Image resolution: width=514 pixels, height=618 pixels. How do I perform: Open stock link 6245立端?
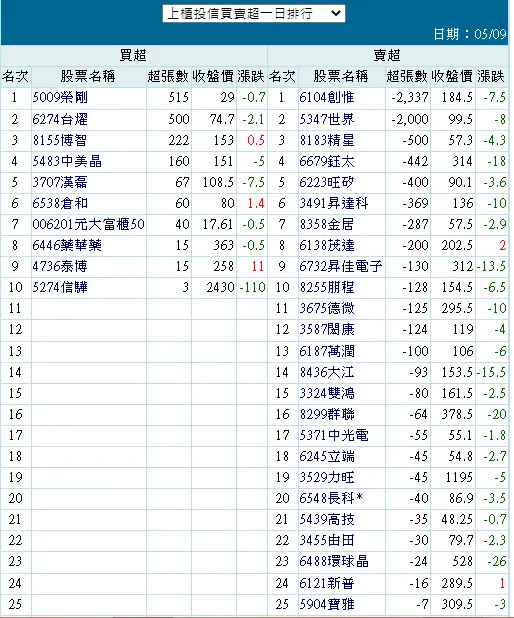pyautogui.click(x=327, y=456)
